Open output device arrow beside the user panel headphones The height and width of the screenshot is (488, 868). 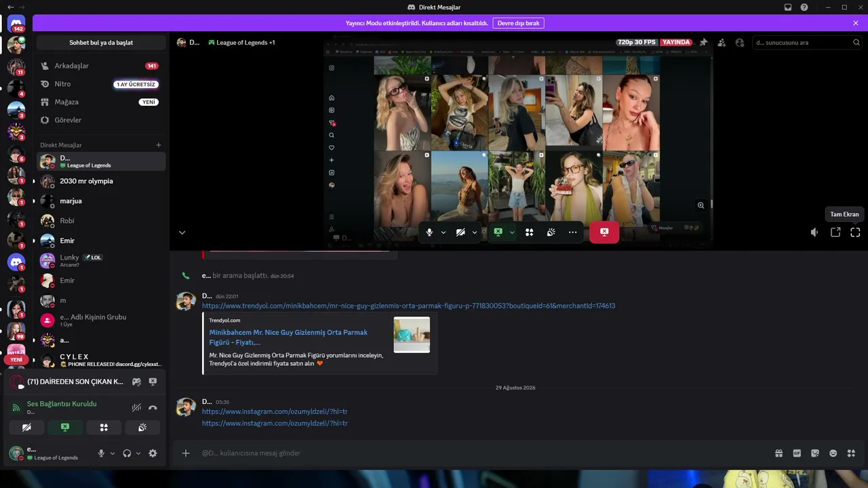138,453
